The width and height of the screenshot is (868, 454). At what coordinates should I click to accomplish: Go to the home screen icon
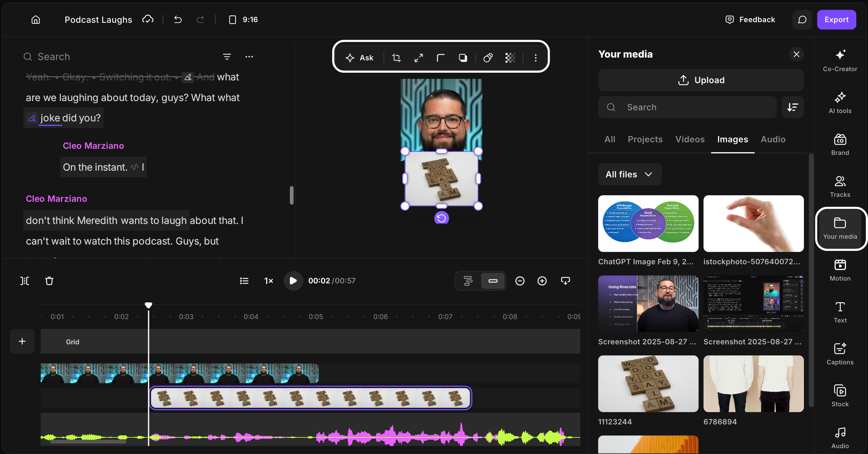pyautogui.click(x=36, y=19)
